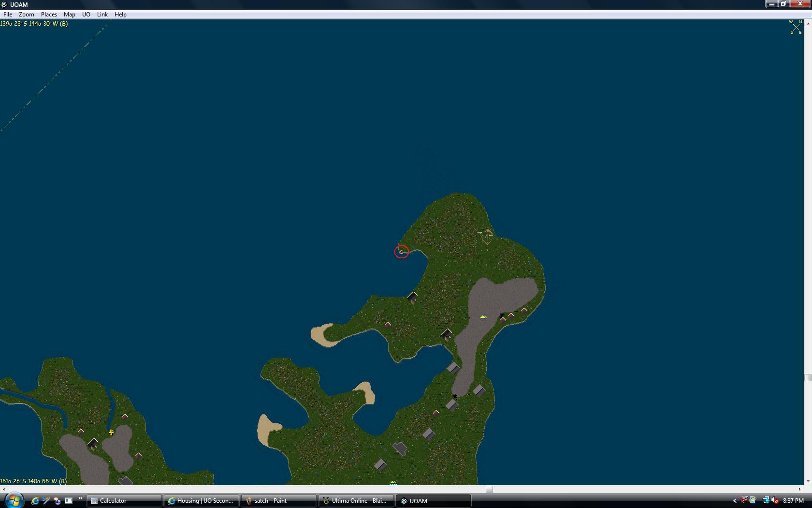
Task: Switch to Calculator taskbar button
Action: 125,501
